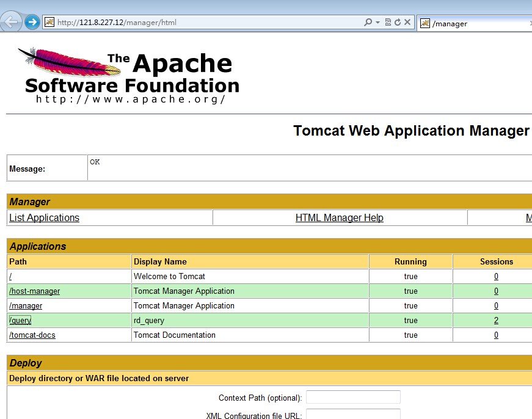
Task: Click the search magnifier icon in address bar
Action: pyautogui.click(x=368, y=23)
